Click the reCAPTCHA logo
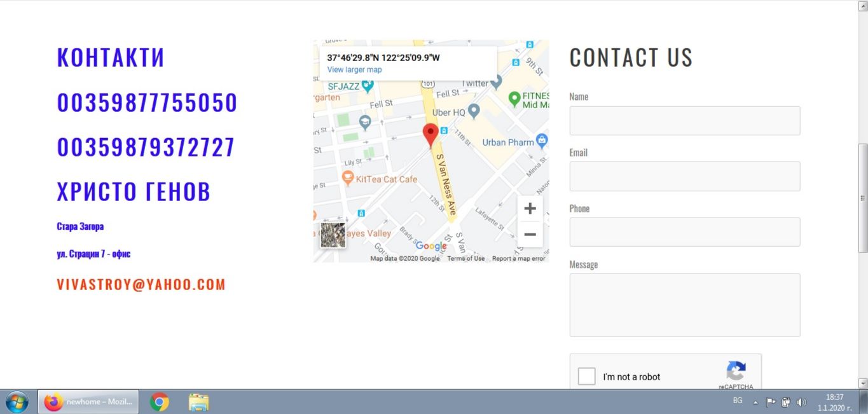Image resolution: width=868 pixels, height=414 pixels. coord(736,371)
